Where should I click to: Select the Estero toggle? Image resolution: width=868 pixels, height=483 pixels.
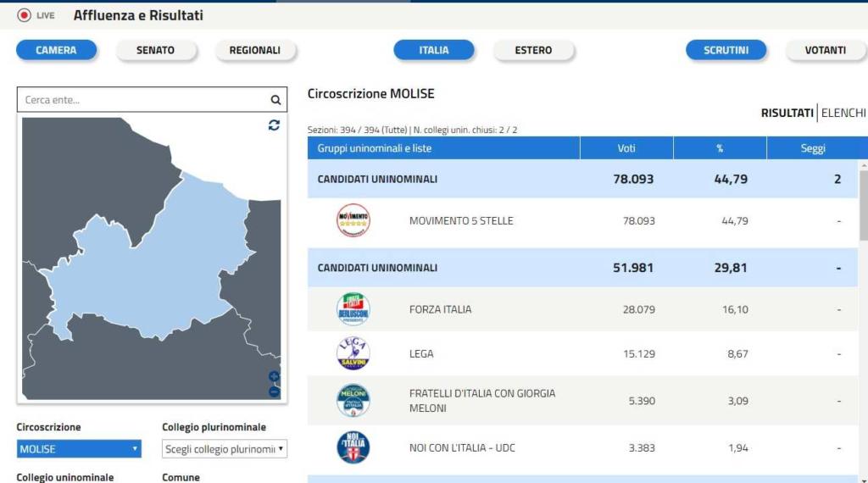pyautogui.click(x=533, y=50)
